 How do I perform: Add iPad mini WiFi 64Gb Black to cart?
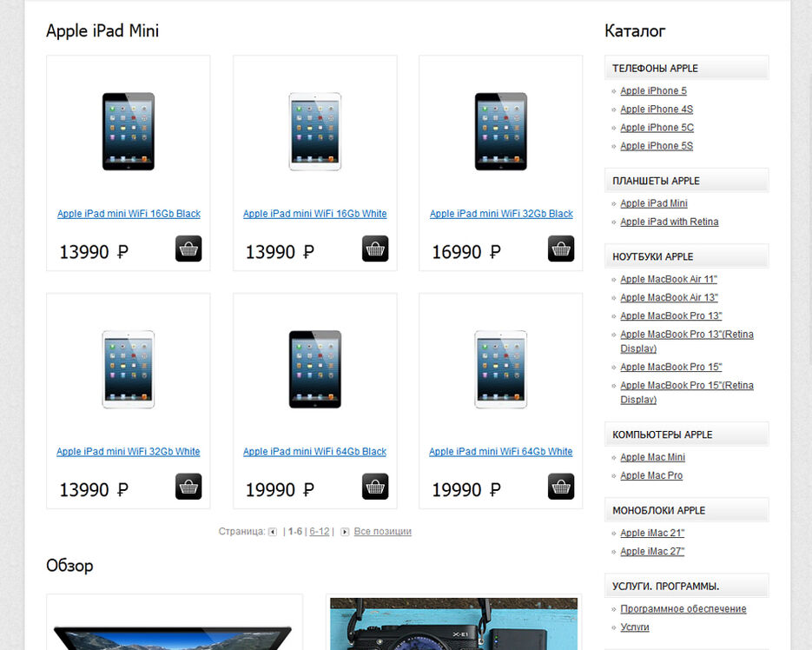[375, 487]
